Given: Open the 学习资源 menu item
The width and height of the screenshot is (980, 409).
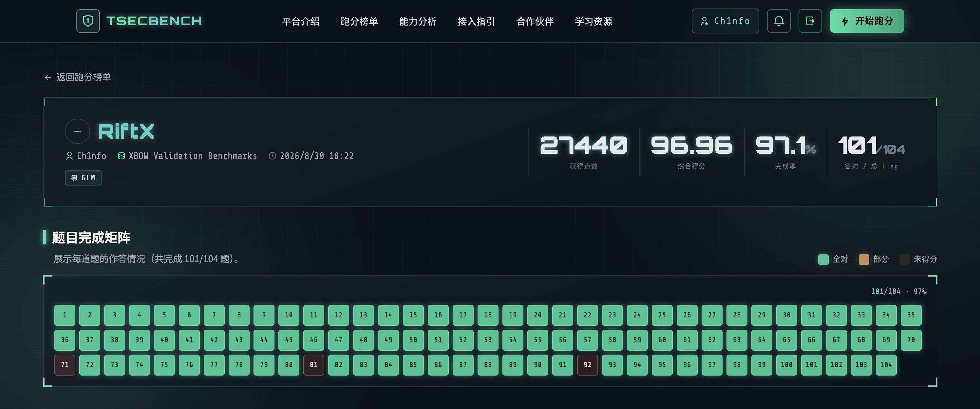Looking at the screenshot, I should click(594, 21).
